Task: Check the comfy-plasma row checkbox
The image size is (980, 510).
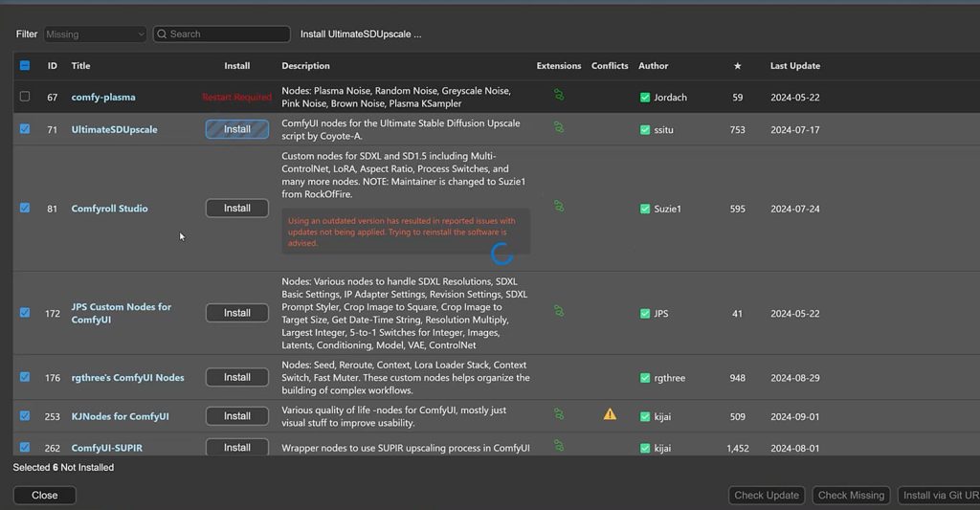Action: click(25, 97)
